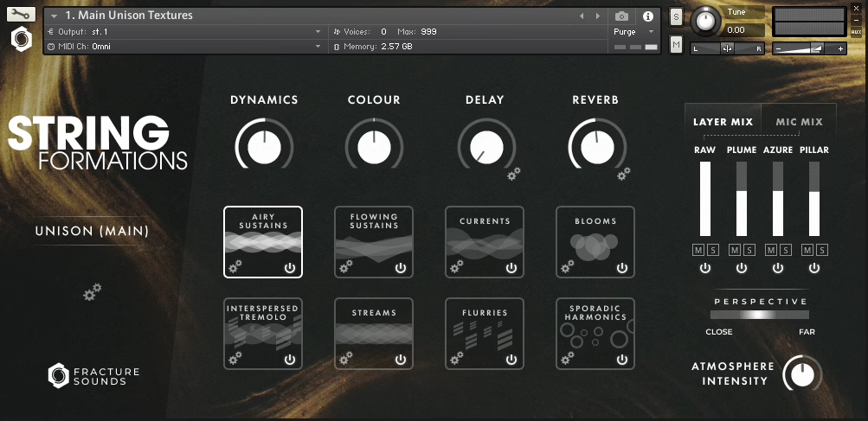
Task: Click the previous preset left arrow
Action: coord(582,16)
